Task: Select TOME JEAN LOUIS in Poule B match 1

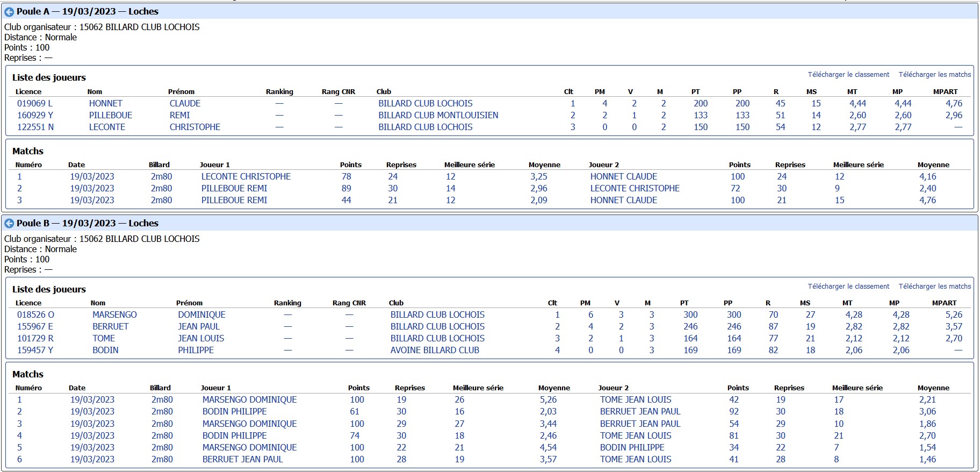Action: point(636,399)
